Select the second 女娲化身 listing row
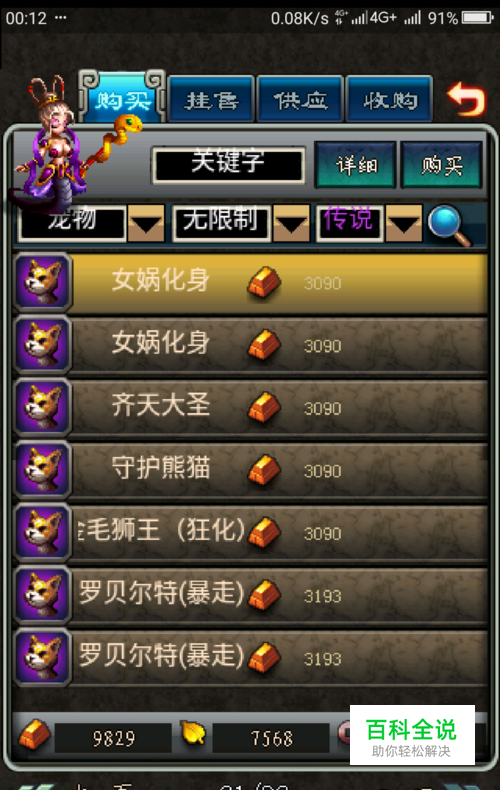 [251, 345]
